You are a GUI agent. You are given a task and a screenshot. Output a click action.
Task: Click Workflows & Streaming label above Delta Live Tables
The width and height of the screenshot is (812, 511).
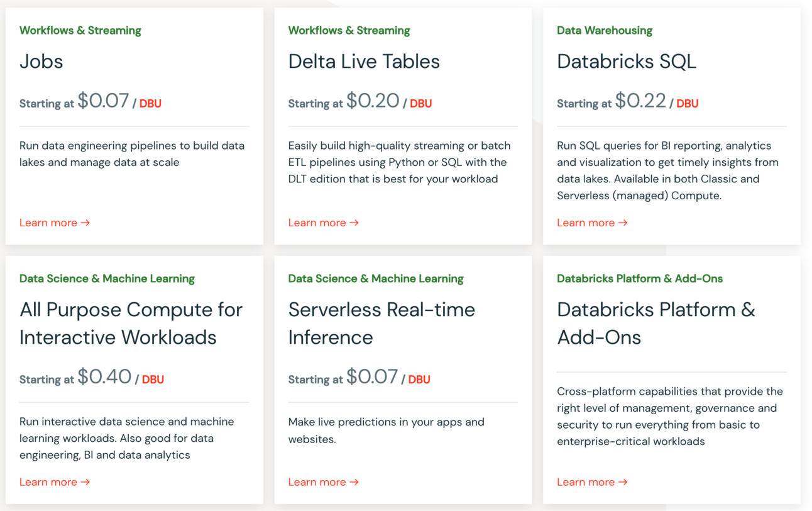point(349,30)
